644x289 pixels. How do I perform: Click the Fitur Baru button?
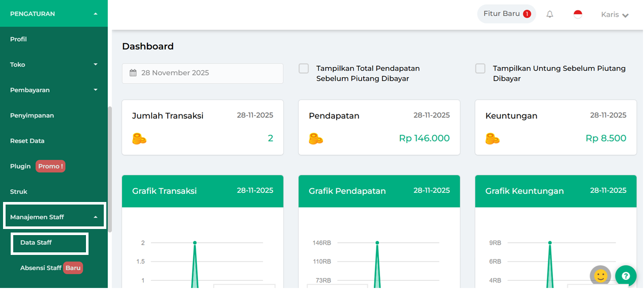tap(506, 14)
